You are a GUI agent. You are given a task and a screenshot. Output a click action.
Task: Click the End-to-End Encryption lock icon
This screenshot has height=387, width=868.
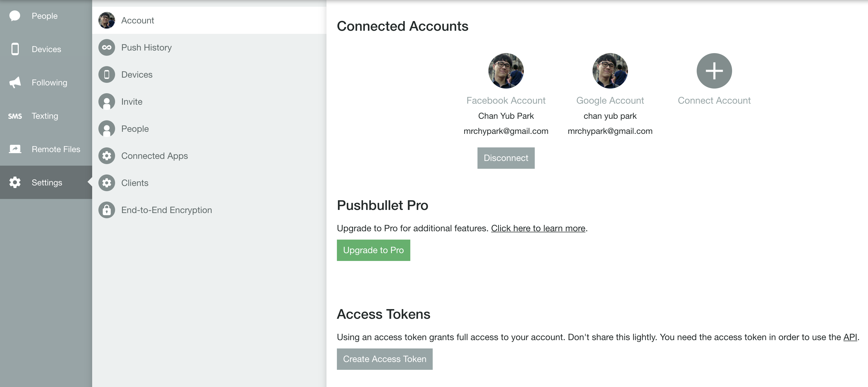tap(107, 210)
